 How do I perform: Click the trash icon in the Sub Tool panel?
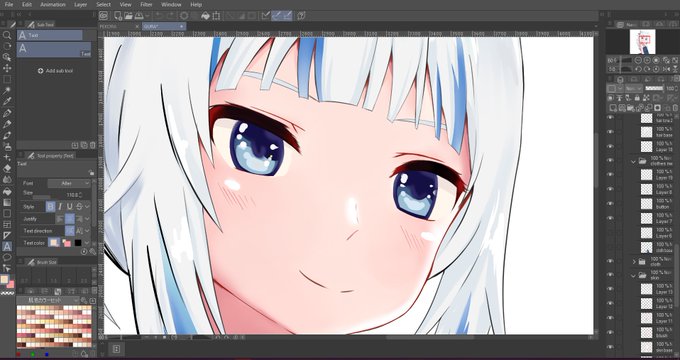92,145
